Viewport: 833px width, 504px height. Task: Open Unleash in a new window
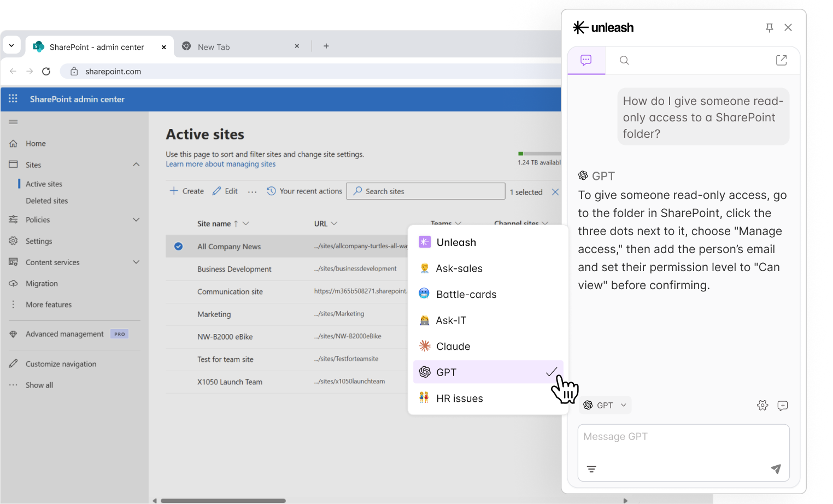(782, 60)
